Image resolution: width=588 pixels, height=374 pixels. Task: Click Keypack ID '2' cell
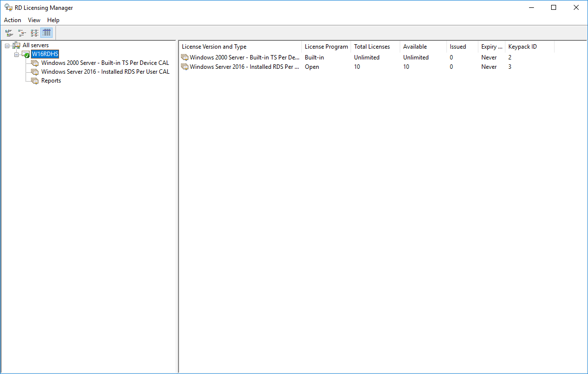[x=510, y=58]
